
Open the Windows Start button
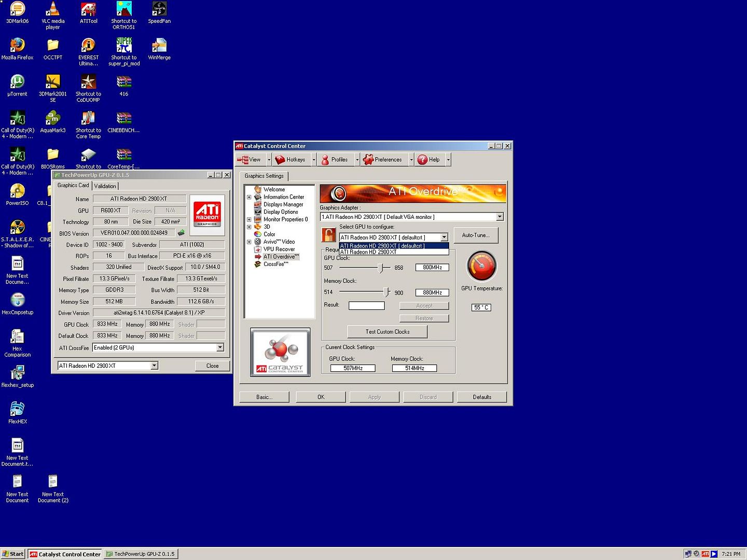click(x=13, y=554)
